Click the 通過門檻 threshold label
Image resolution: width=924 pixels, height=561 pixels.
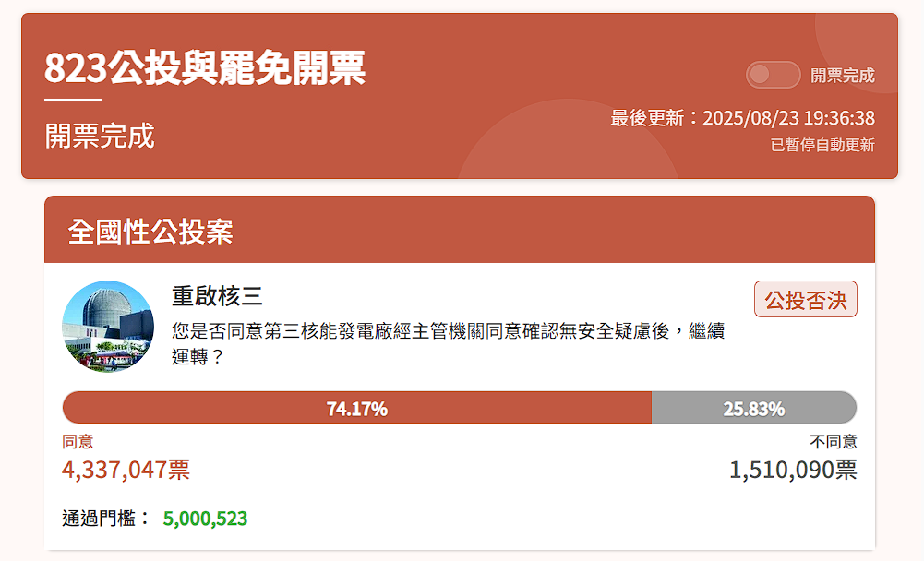pyautogui.click(x=105, y=519)
